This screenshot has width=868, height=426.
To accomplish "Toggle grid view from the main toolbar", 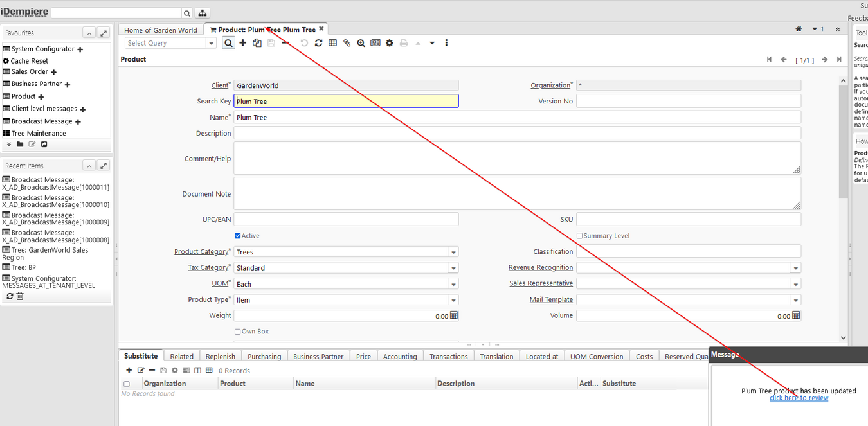I will 332,43.
